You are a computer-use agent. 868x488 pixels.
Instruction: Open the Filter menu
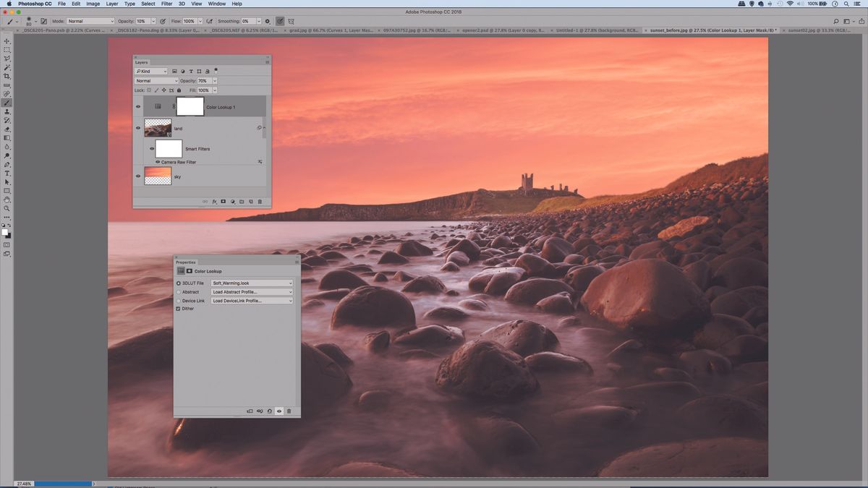(x=166, y=4)
